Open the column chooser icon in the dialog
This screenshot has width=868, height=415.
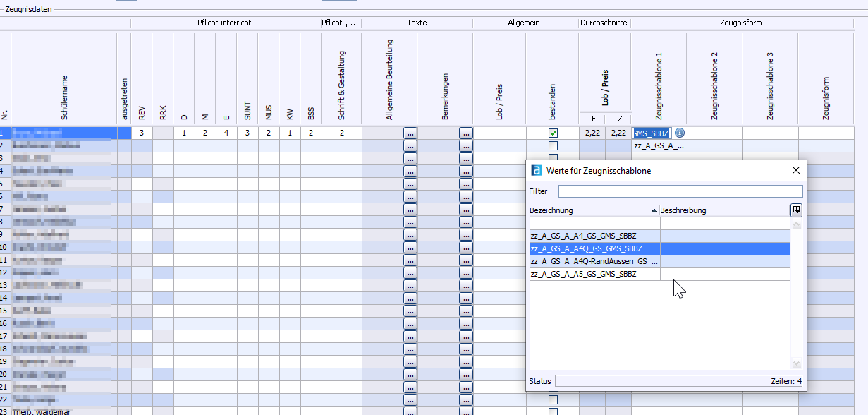[796, 210]
